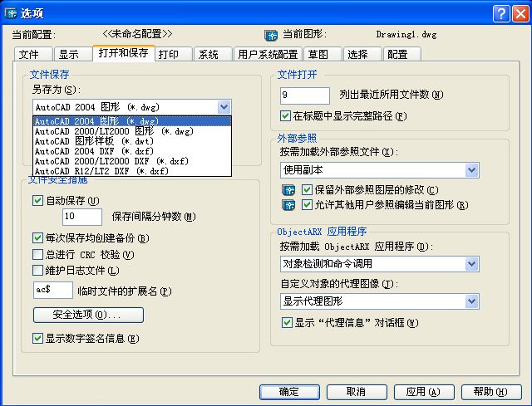Select AutoCAD 2000/LT2000 图形 (*.dwg) option
The width and height of the screenshot is (532, 406).
coord(132,131)
